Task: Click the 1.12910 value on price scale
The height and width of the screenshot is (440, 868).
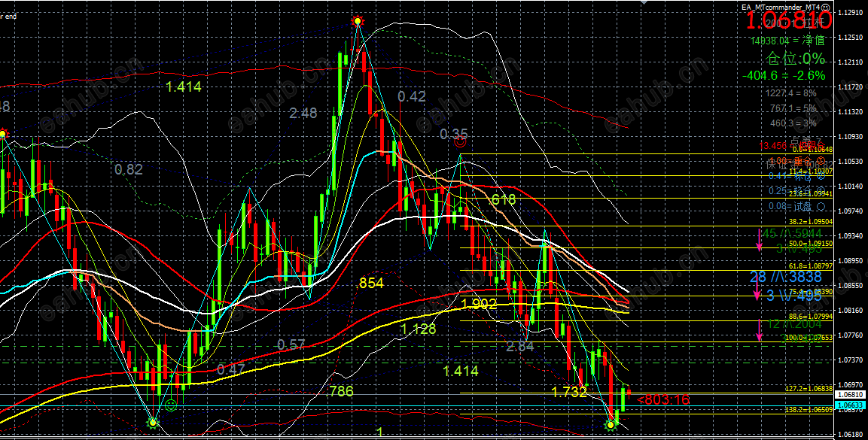Action: [x=851, y=13]
